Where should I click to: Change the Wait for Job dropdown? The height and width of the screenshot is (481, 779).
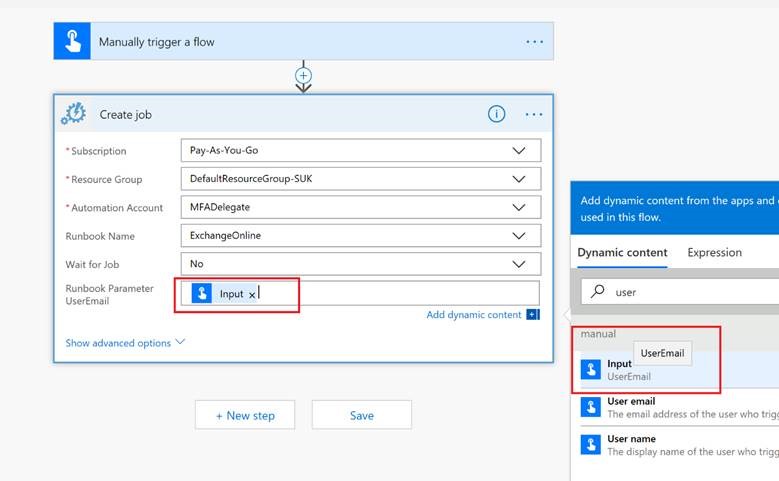518,264
